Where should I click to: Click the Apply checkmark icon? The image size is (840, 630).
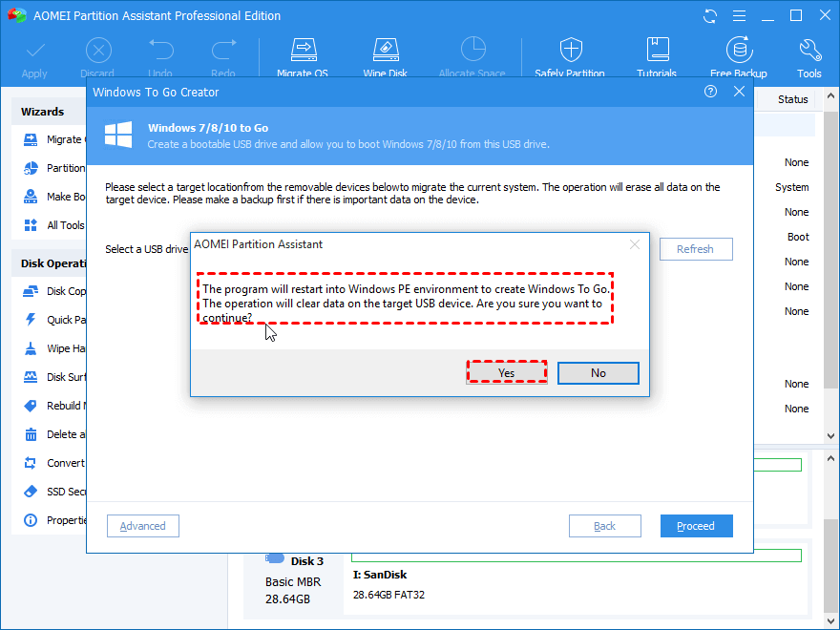[x=34, y=51]
